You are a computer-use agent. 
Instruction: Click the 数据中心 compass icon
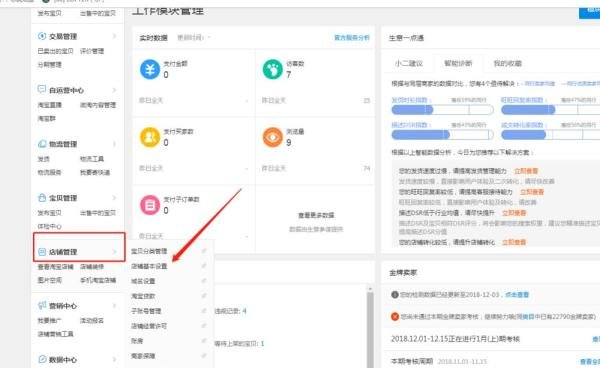coord(42,359)
